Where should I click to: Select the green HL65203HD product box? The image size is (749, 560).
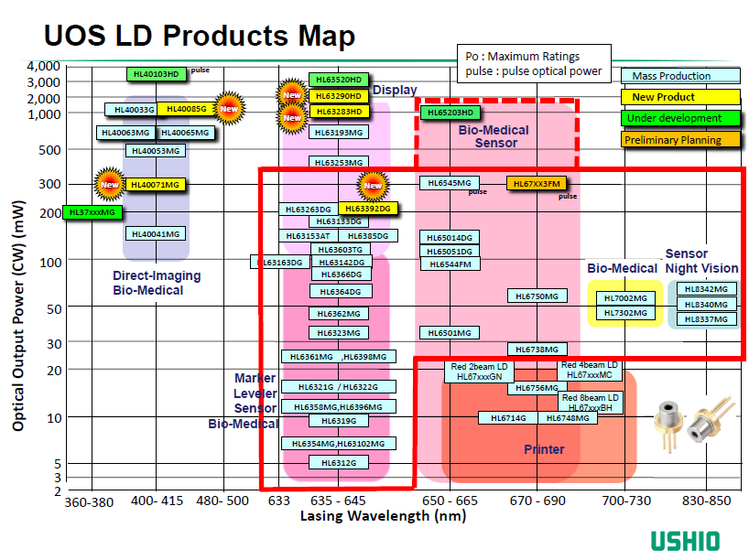pos(450,113)
